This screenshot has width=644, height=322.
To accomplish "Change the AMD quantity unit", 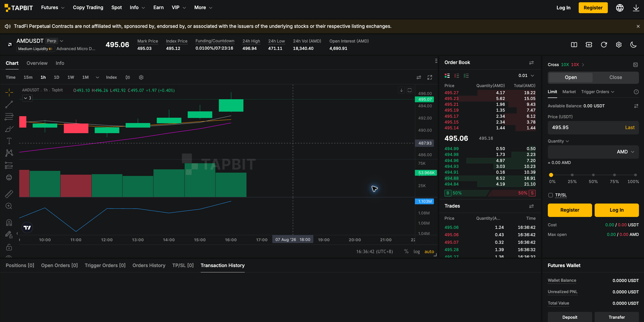I will coord(625,152).
